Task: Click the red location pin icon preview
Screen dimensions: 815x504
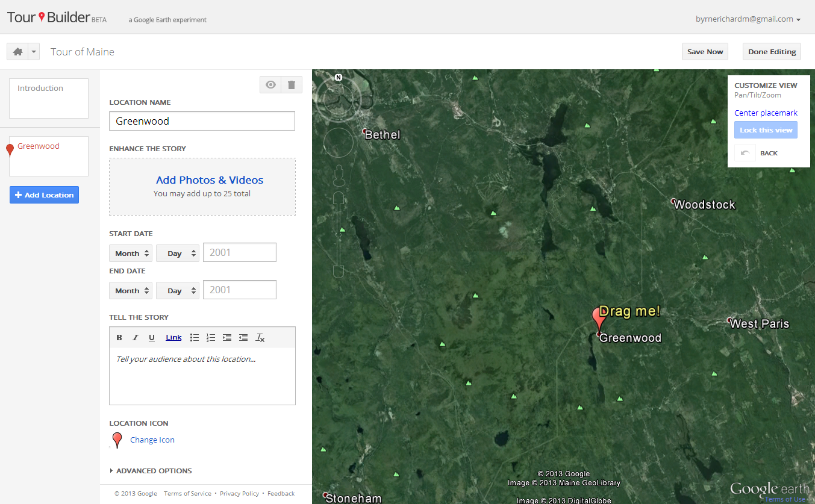Action: [117, 440]
